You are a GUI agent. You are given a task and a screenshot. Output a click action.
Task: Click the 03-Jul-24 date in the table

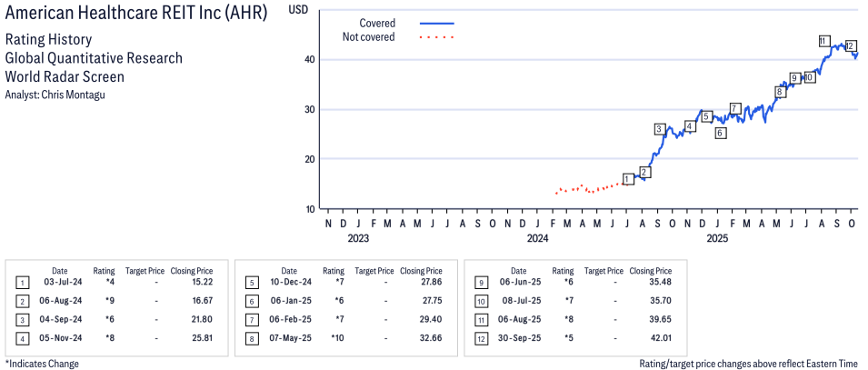(x=60, y=283)
